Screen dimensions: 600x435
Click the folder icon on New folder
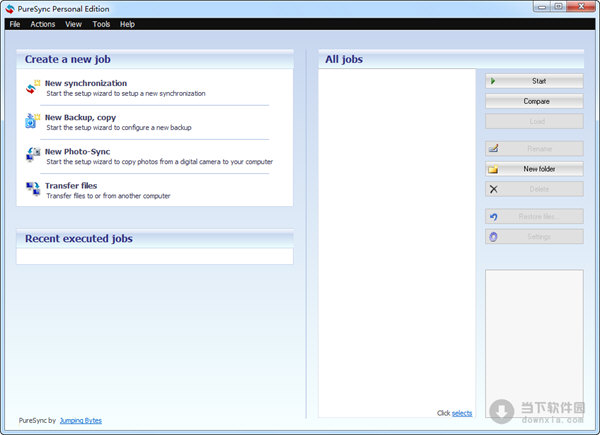pyautogui.click(x=493, y=169)
